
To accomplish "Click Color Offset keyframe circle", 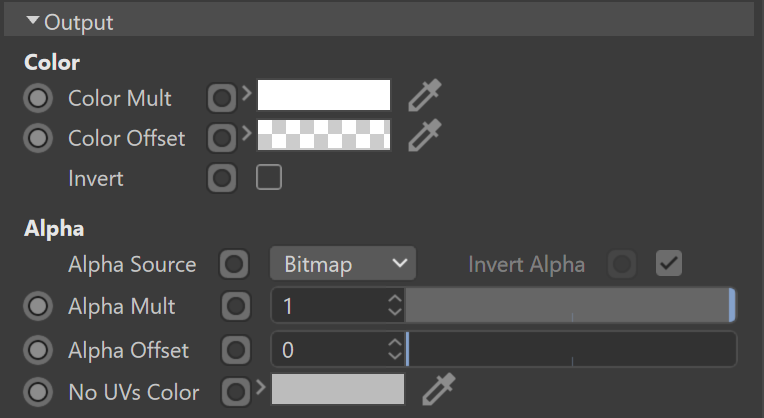I will (x=38, y=138).
